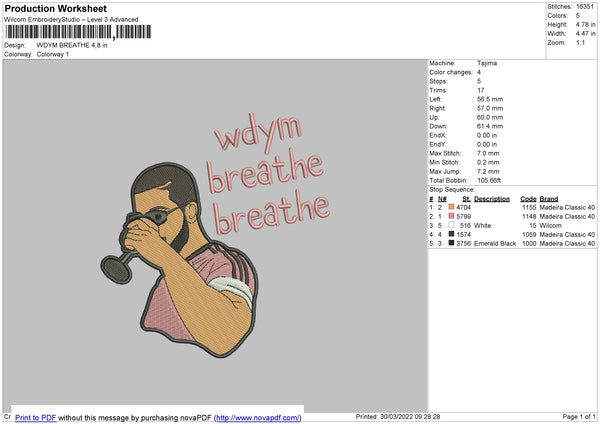The image size is (600, 424).
Task: Click the Print to PDF link
Action: click(36, 418)
